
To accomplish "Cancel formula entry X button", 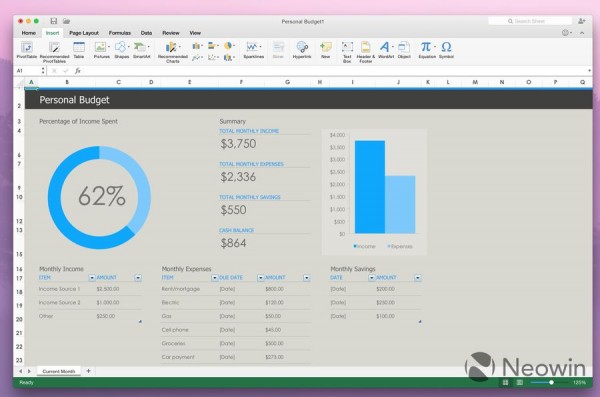I will pyautogui.click(x=54, y=71).
